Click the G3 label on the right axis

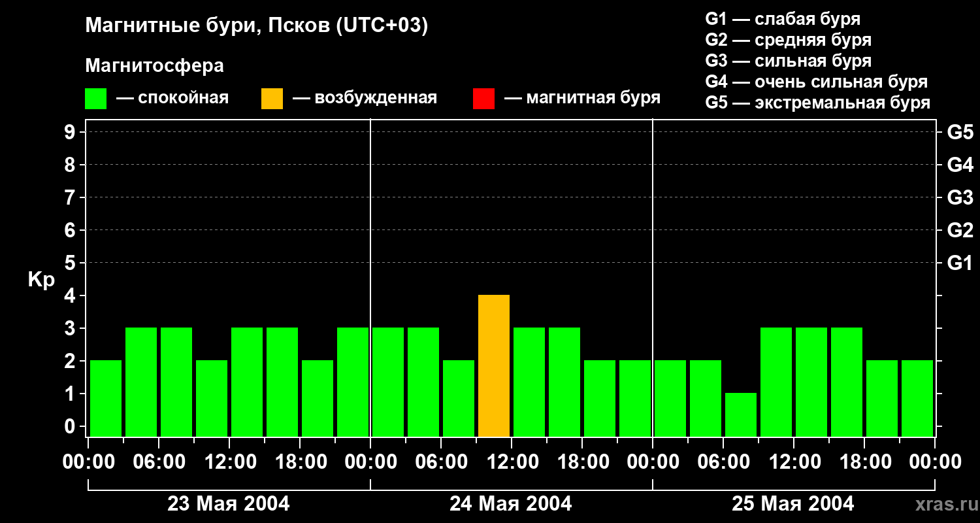960,198
